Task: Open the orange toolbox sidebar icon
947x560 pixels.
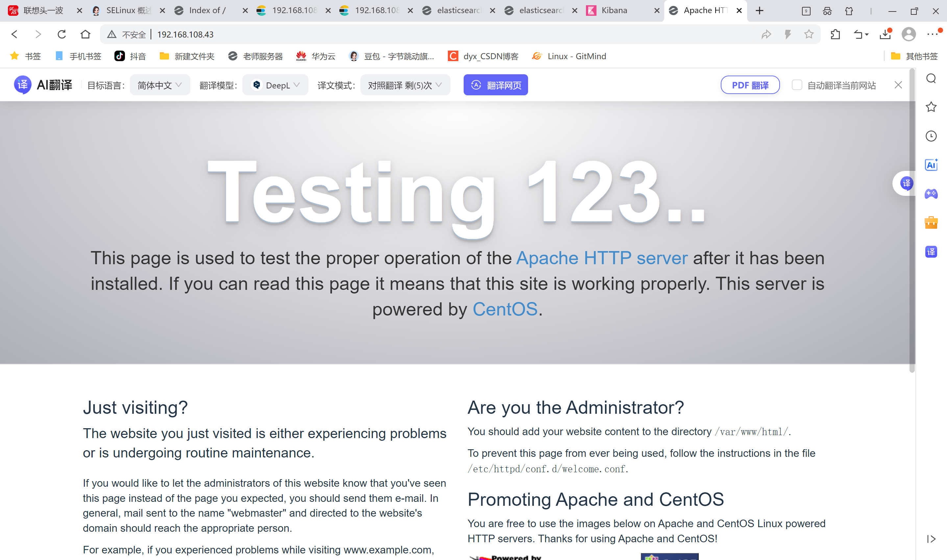Action: [931, 222]
